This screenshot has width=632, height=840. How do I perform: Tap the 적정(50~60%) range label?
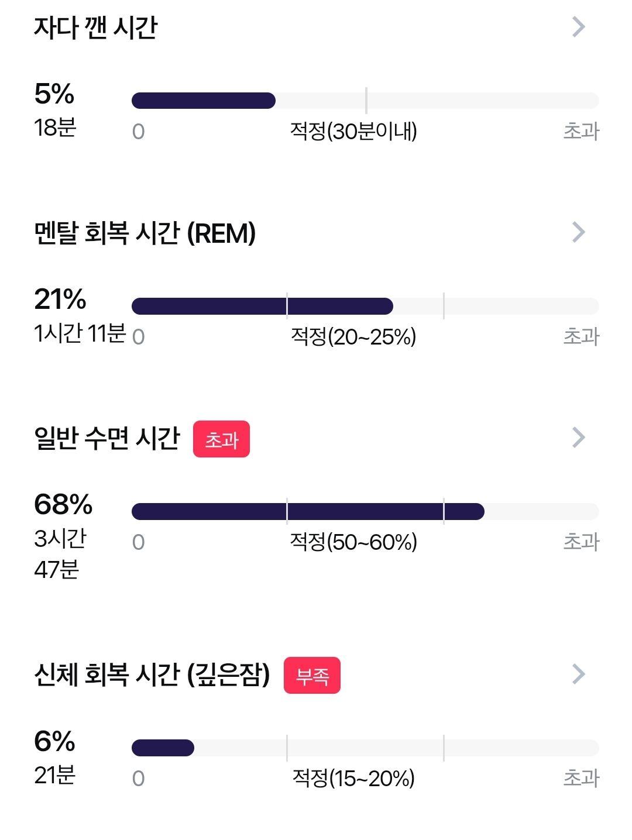(353, 542)
